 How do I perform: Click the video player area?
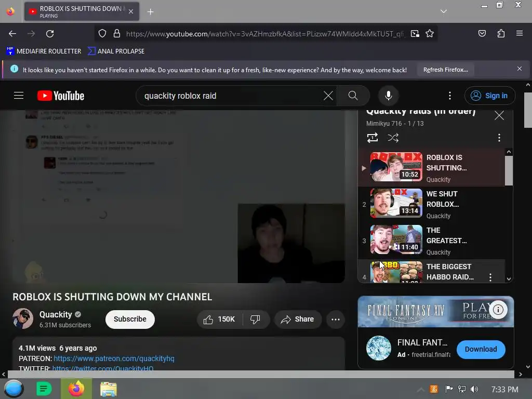tap(179, 196)
